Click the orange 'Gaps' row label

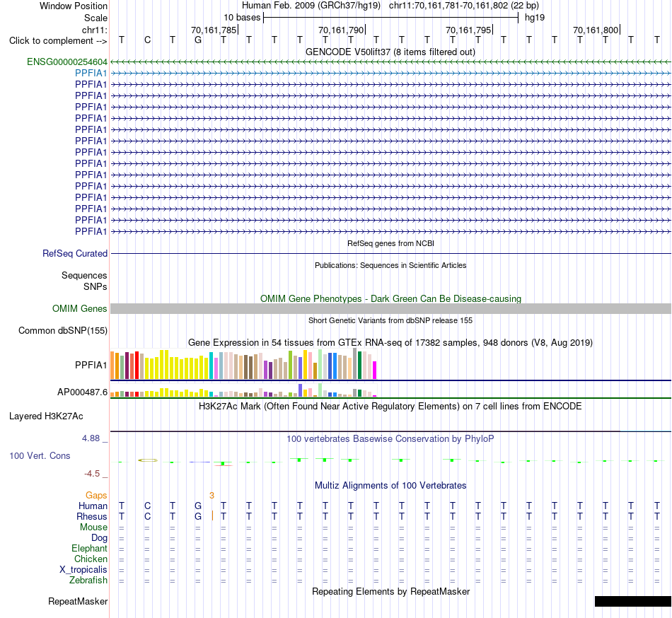pos(96,496)
